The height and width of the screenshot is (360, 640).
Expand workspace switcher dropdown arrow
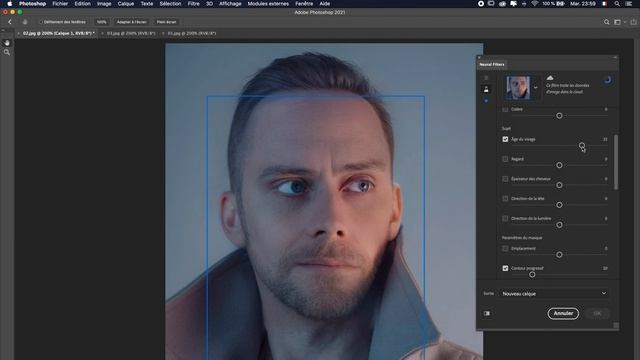624,22
